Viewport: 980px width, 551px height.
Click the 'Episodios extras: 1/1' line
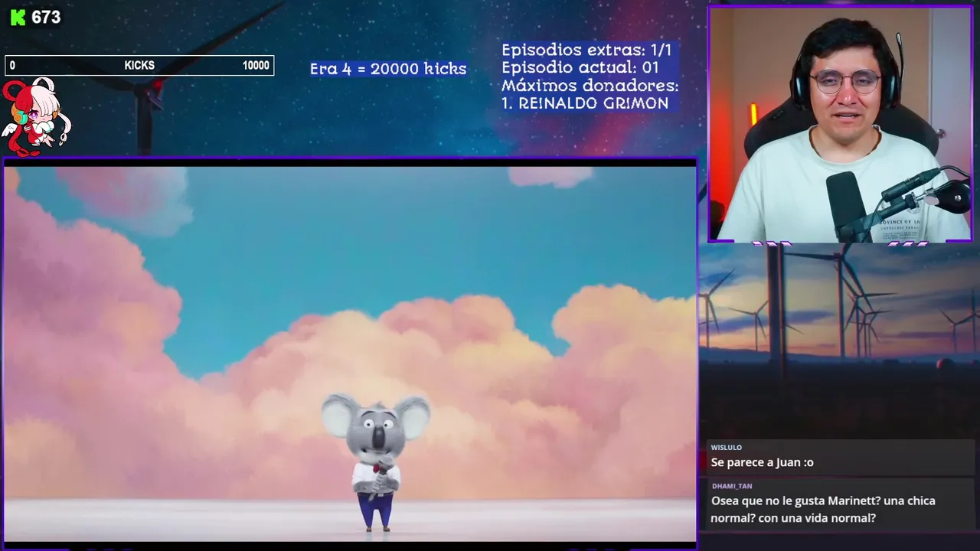586,51
